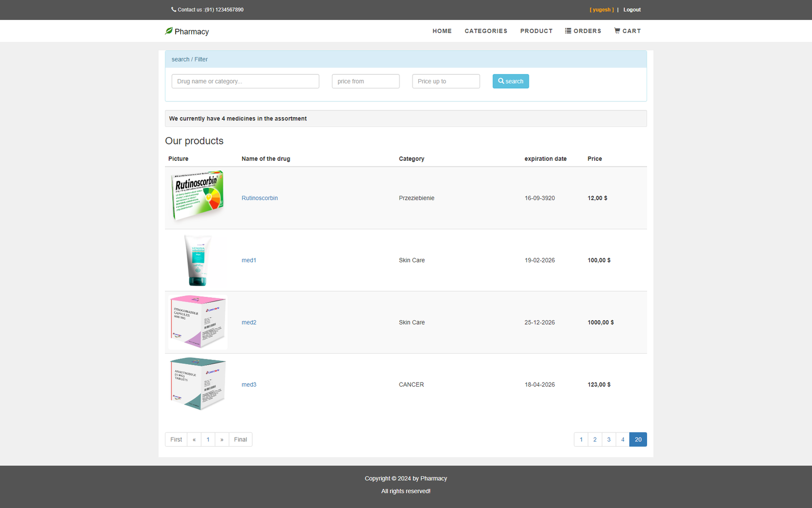Viewport: 812px width, 508px height.
Task: Click the Logout link
Action: click(x=632, y=10)
